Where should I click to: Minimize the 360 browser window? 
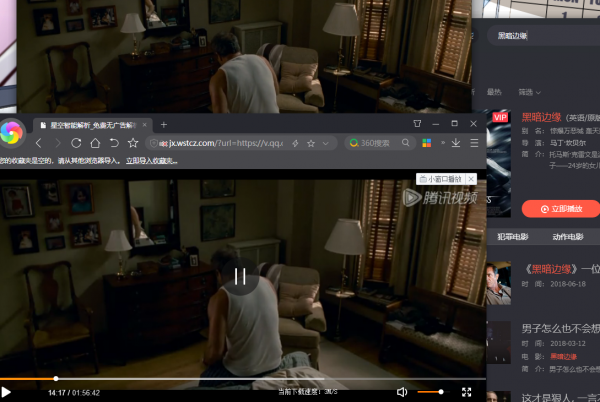435,124
